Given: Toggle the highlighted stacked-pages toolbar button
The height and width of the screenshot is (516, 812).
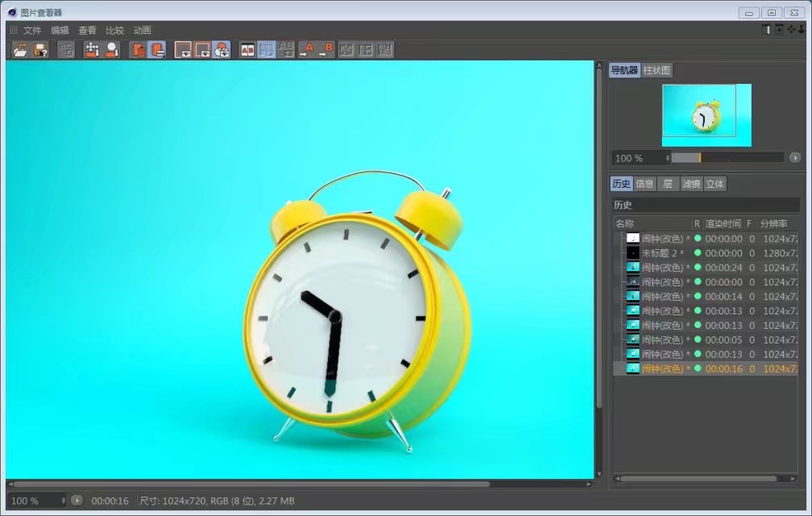Looking at the screenshot, I should (x=157, y=50).
